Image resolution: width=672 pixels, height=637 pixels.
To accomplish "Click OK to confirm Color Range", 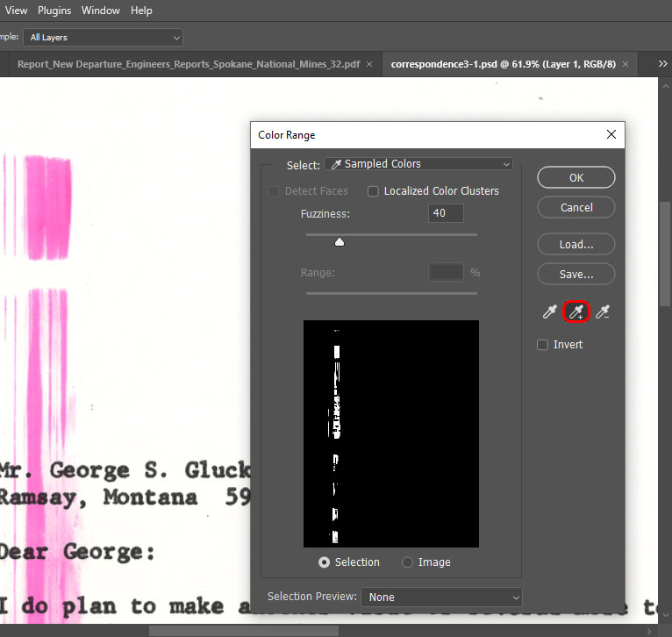I will click(575, 177).
